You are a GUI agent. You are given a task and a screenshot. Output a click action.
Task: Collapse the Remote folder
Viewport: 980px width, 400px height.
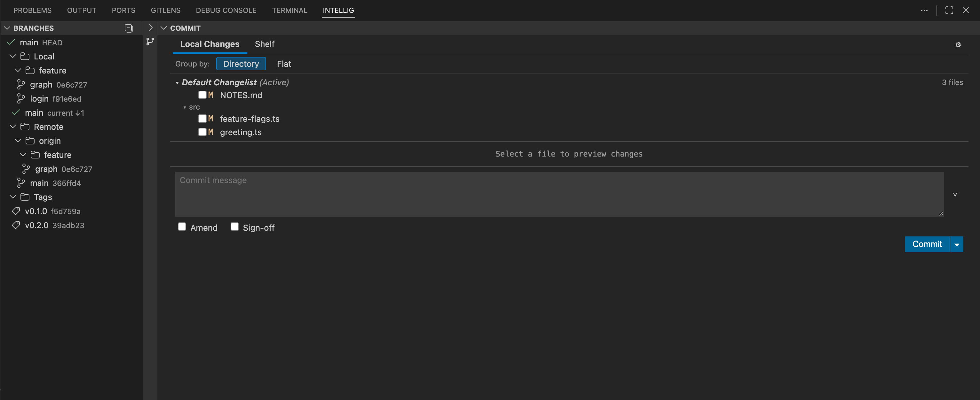(x=12, y=127)
